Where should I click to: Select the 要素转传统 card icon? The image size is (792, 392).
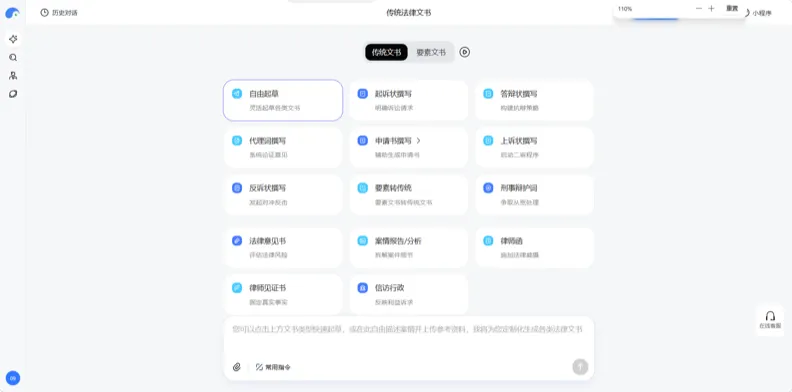coord(363,188)
